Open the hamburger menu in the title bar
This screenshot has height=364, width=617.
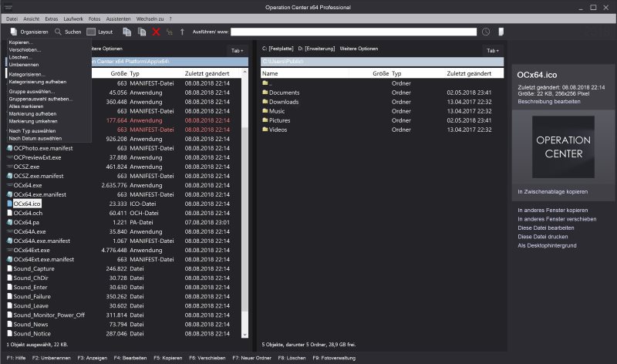[x=8, y=7]
